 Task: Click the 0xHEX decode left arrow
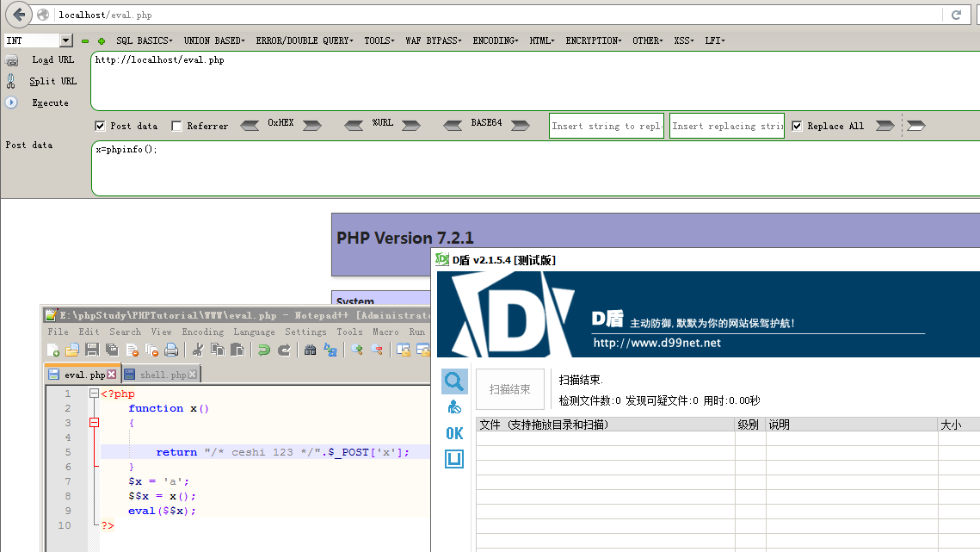click(x=250, y=125)
